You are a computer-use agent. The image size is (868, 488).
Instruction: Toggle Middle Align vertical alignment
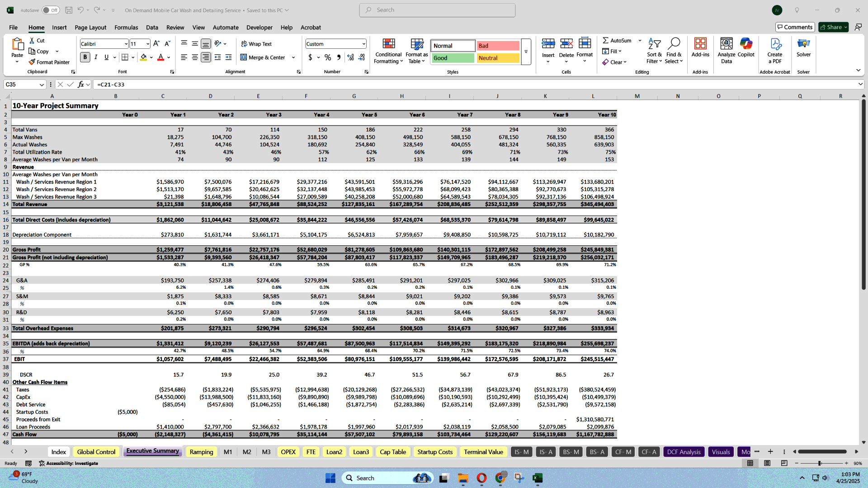pos(195,44)
